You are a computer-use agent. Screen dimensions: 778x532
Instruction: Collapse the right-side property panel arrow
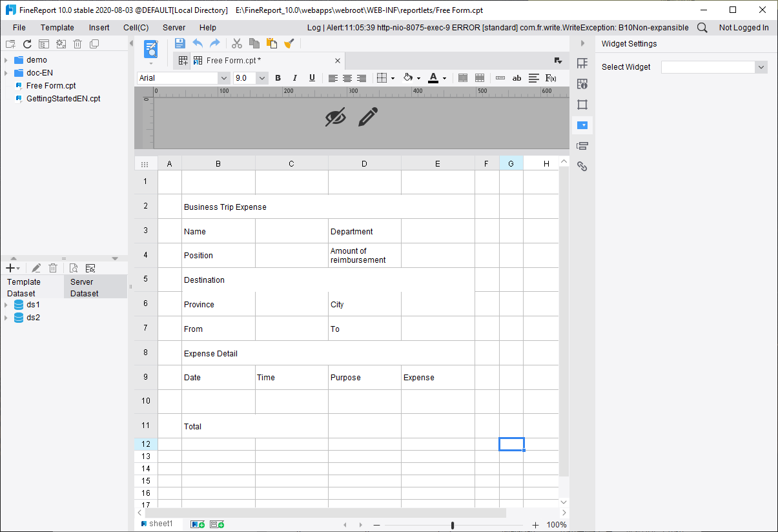(x=582, y=43)
